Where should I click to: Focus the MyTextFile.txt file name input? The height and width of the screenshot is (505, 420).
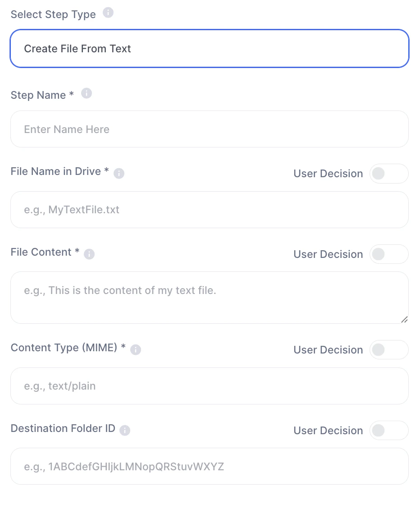210,210
